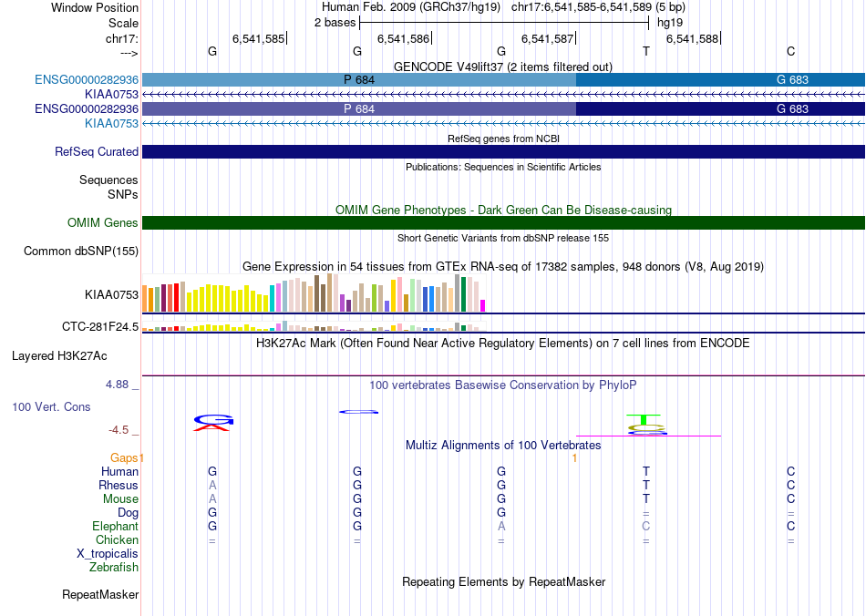
Task: Click the 'chr17:' coordinate row label
Action: point(122,38)
